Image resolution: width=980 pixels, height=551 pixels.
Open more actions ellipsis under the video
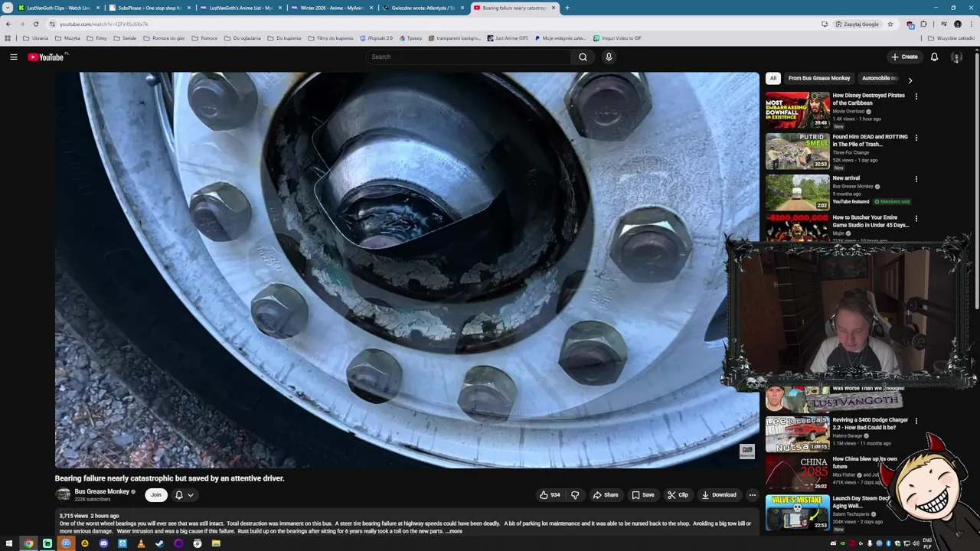pos(752,495)
